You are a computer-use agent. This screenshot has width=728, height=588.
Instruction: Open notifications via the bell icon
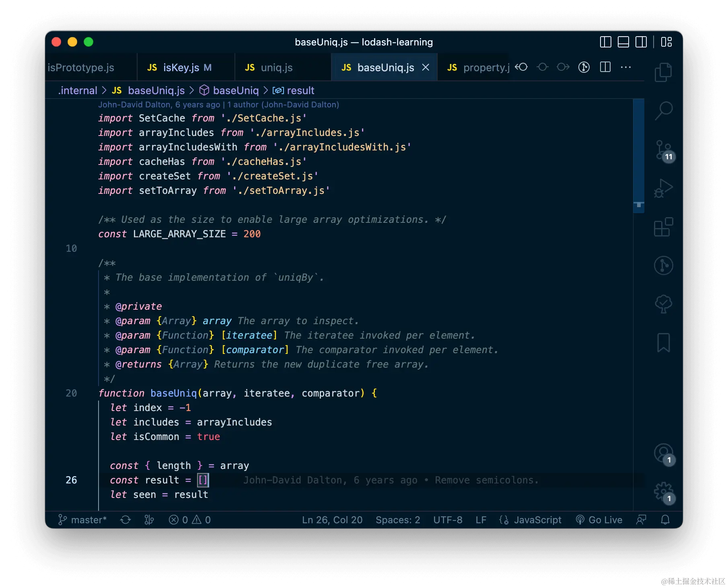point(665,520)
